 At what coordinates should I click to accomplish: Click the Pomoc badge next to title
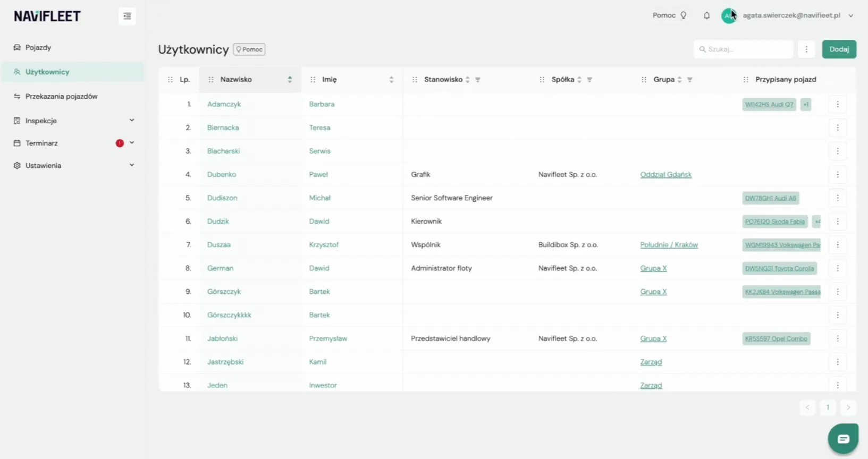(x=249, y=49)
